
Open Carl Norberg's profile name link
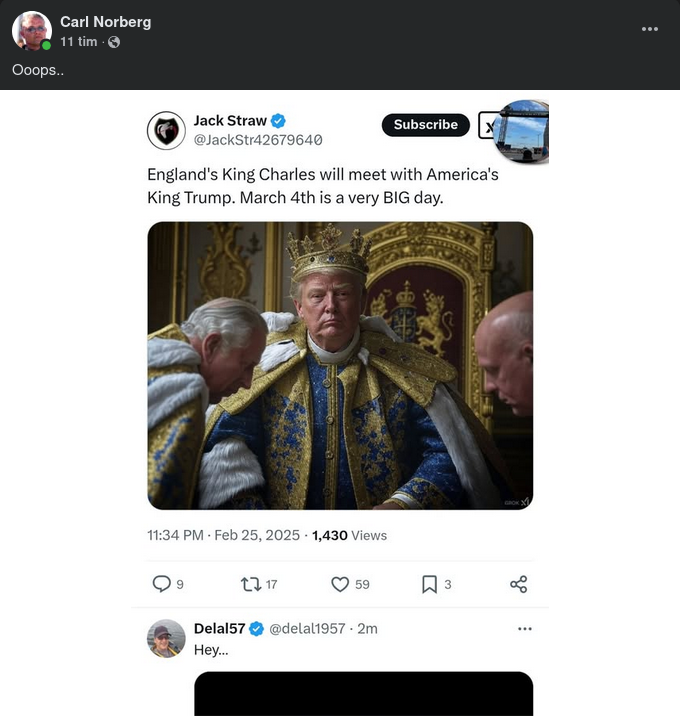(x=105, y=22)
